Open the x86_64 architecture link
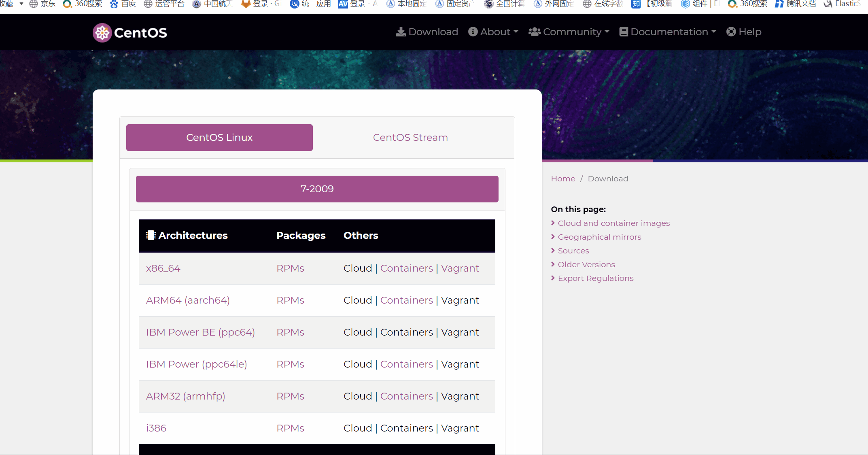 (163, 268)
